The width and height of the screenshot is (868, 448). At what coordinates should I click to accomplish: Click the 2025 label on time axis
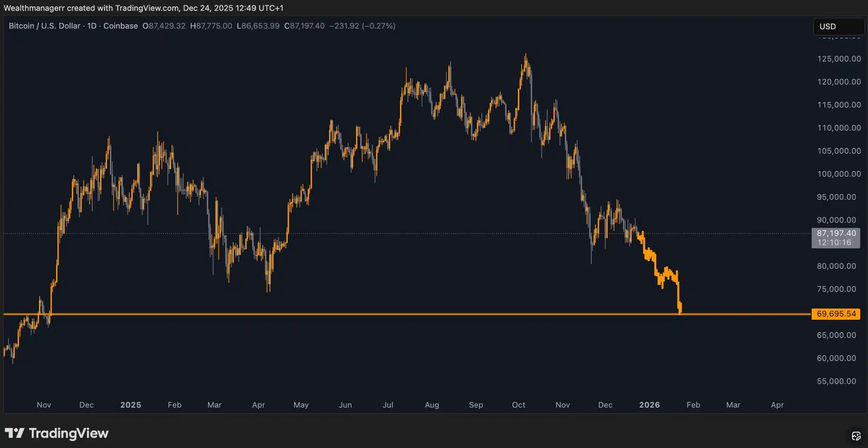[x=130, y=405]
